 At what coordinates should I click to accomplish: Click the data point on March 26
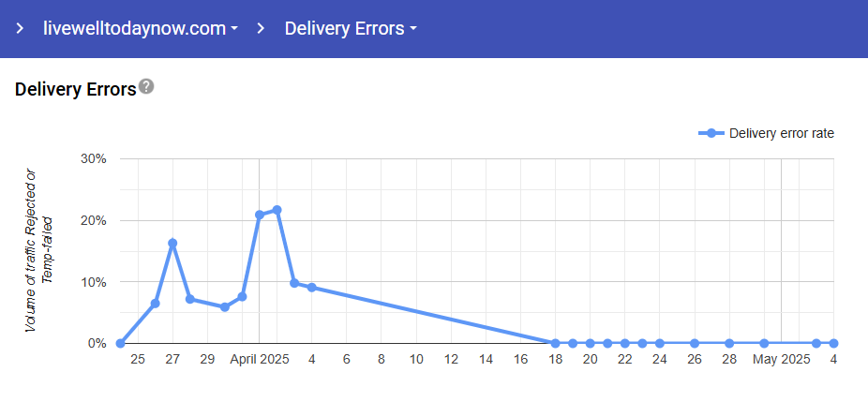click(155, 304)
